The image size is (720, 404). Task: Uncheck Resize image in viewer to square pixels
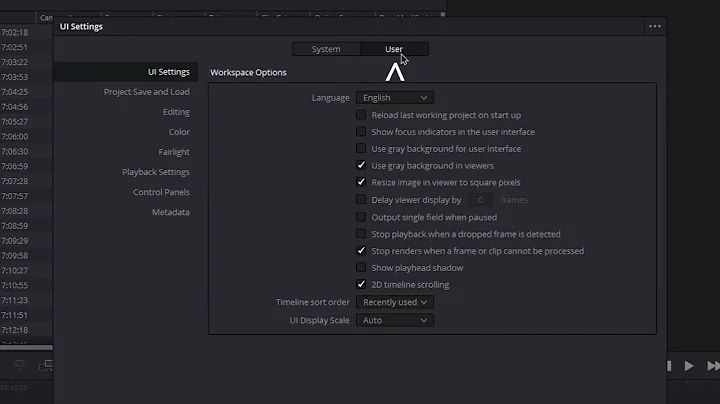tap(361, 182)
